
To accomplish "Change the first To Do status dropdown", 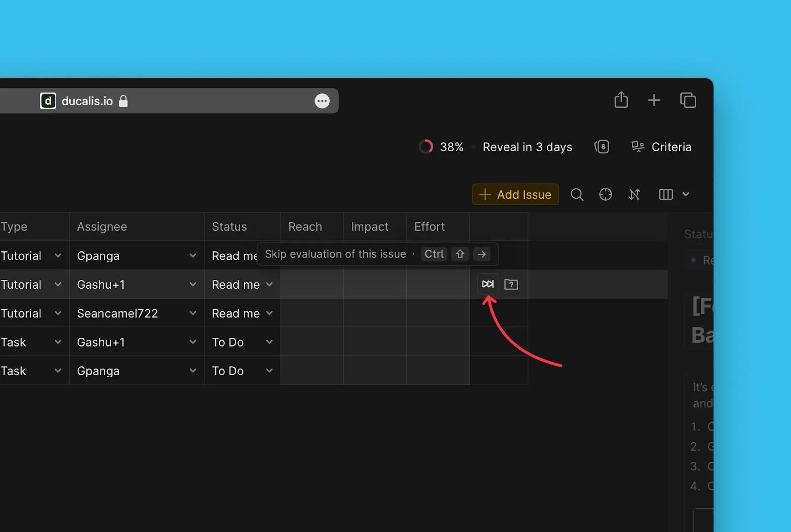I will click(x=269, y=342).
